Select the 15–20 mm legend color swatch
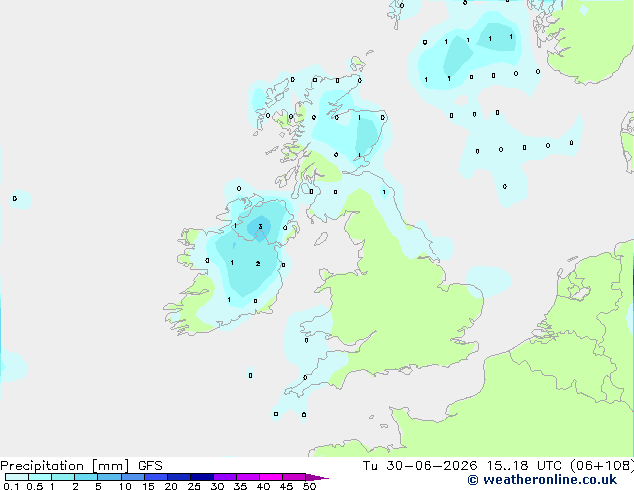The image size is (634, 490). tap(156, 477)
